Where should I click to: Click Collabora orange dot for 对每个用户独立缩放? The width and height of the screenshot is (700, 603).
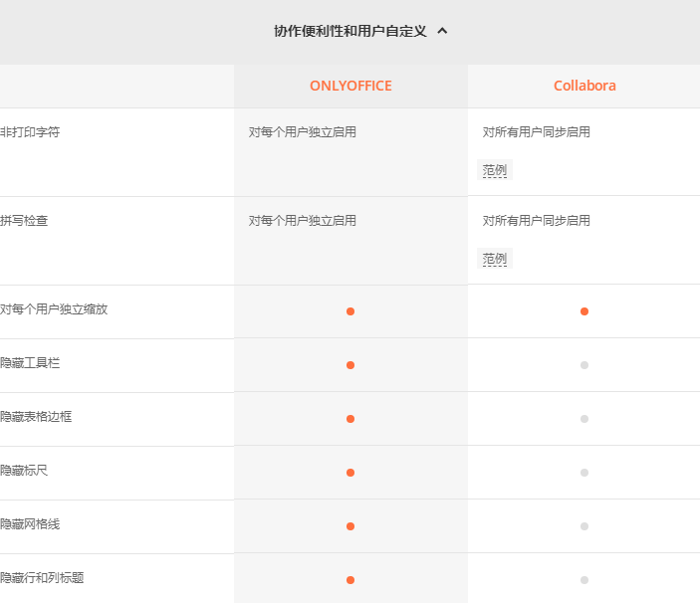tap(584, 311)
